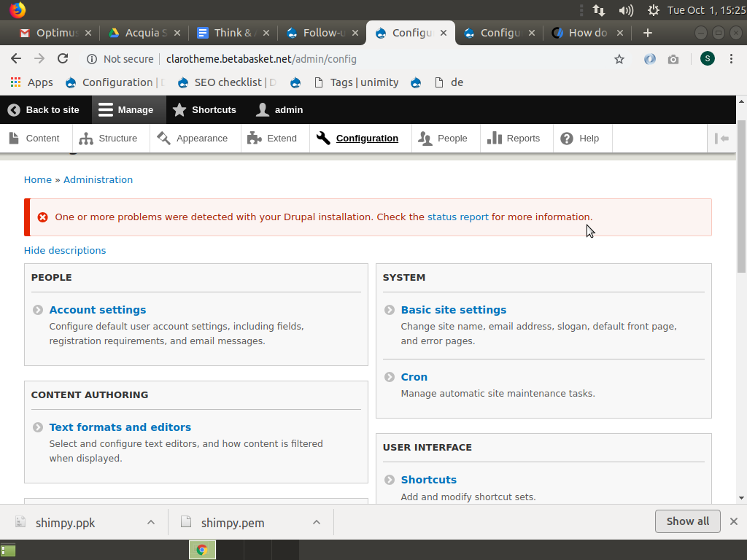The height and width of the screenshot is (560, 747).
Task: Expand the shimpy.pem download options chevron
Action: pos(316,522)
